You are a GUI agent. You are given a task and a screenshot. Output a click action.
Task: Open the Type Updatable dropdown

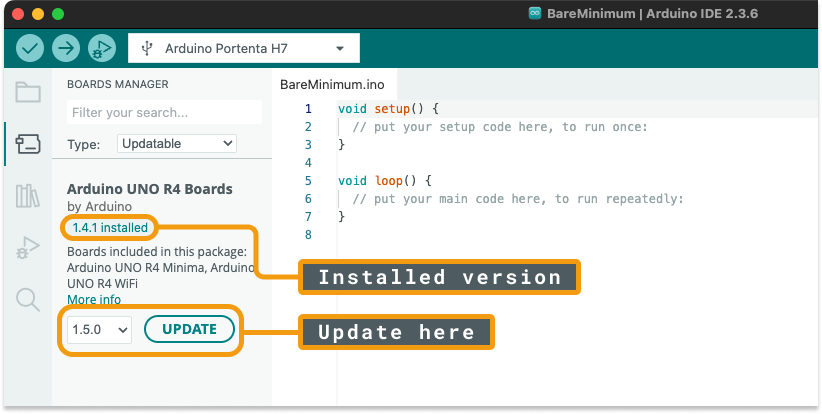(x=177, y=144)
